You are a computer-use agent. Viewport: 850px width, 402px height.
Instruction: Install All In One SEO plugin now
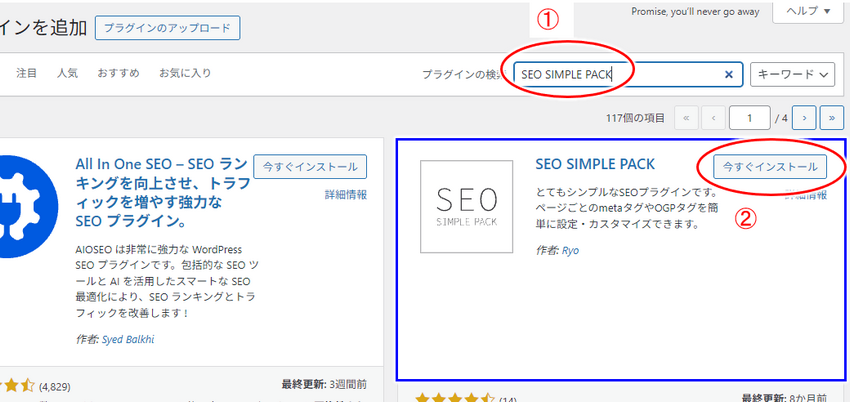pyautogui.click(x=310, y=167)
